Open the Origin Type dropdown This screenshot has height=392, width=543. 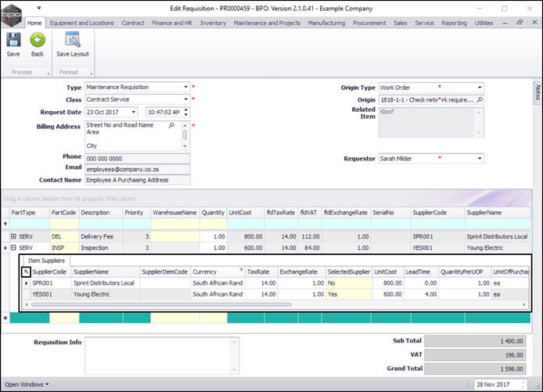click(479, 88)
